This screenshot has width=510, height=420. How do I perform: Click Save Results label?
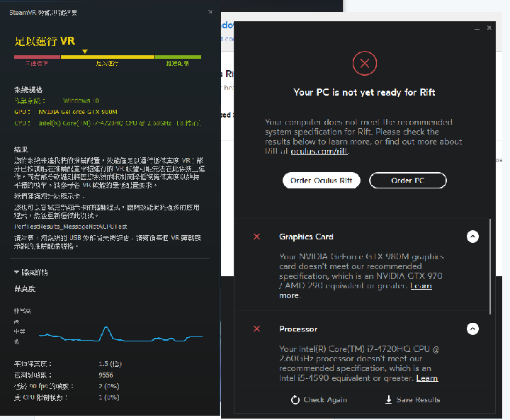point(418,400)
